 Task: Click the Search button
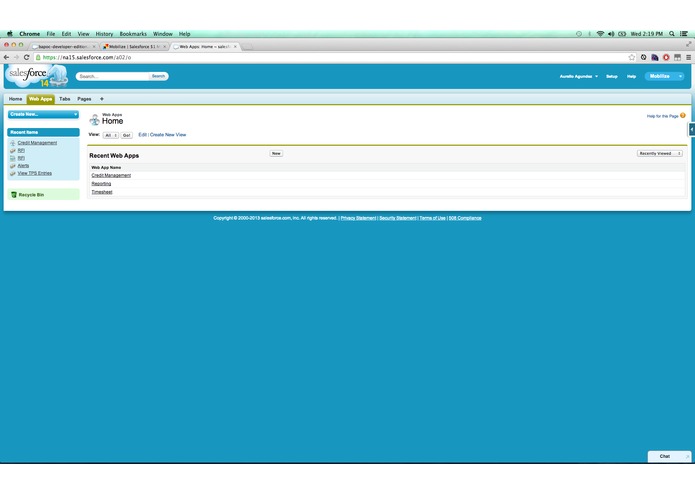(x=158, y=76)
